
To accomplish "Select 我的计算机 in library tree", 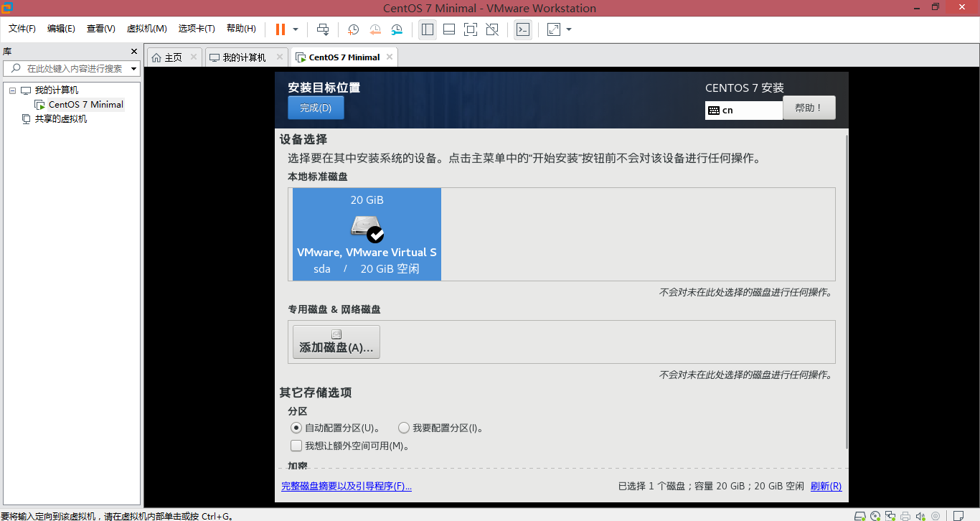I will tap(57, 90).
